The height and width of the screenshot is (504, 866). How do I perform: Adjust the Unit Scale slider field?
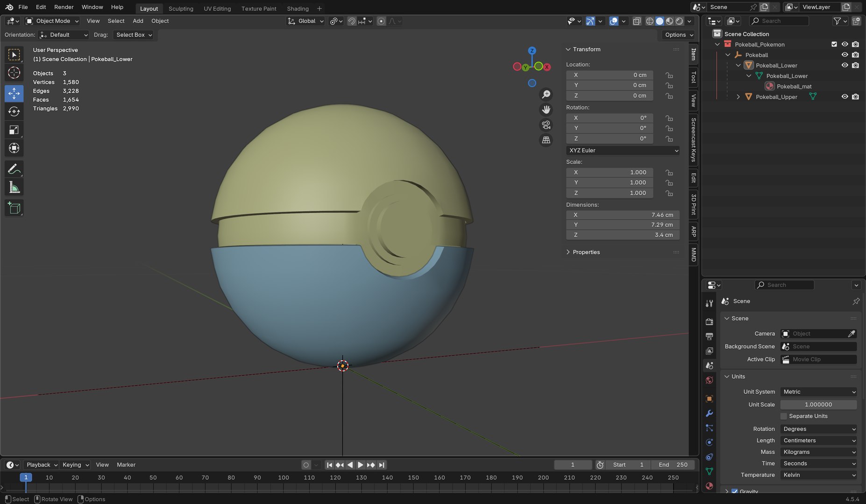click(819, 405)
